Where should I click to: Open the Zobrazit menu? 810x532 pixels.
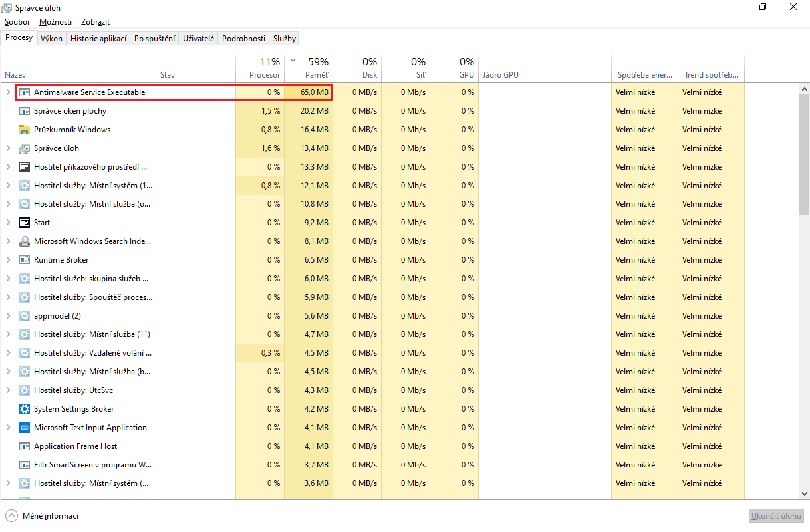(x=95, y=22)
